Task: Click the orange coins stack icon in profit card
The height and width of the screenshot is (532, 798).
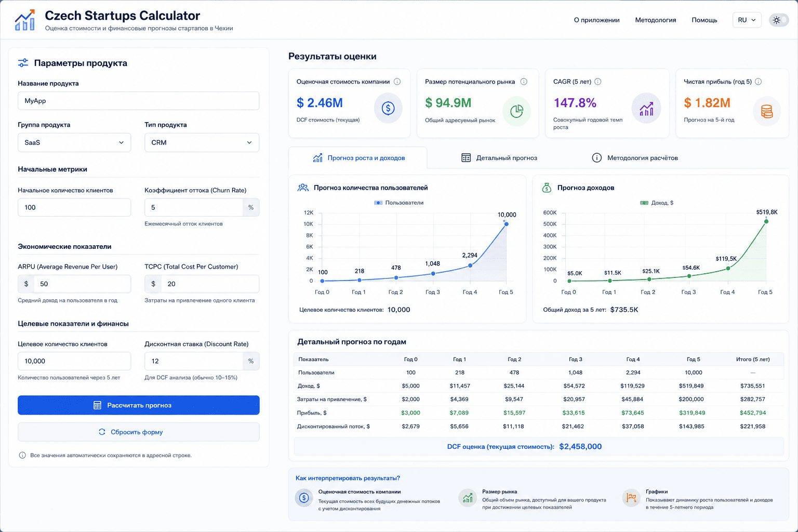Action: click(x=767, y=111)
